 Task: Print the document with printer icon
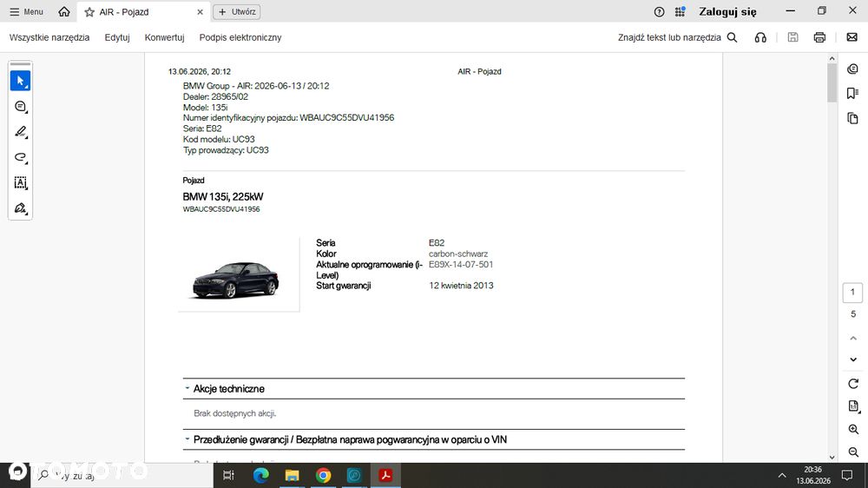(819, 37)
